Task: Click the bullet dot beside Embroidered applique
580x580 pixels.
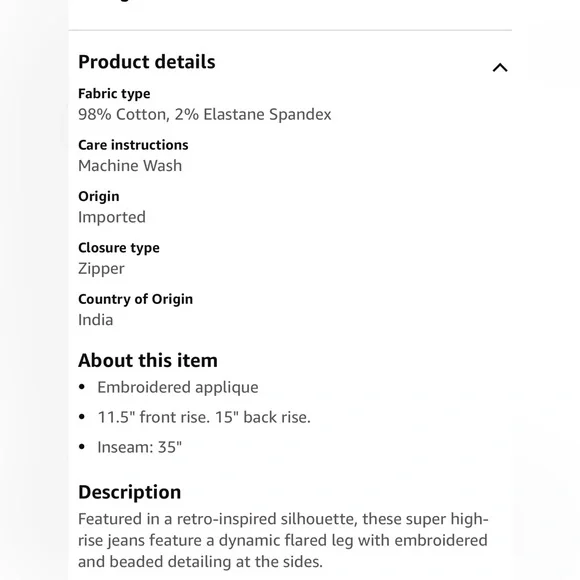Action: [82, 387]
